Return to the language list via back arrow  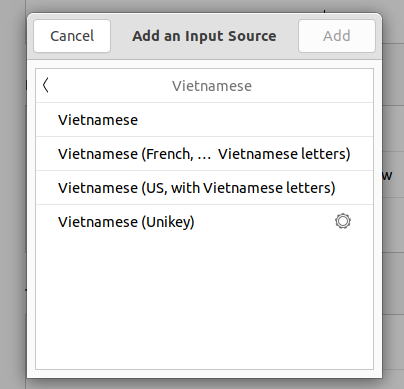click(x=46, y=85)
